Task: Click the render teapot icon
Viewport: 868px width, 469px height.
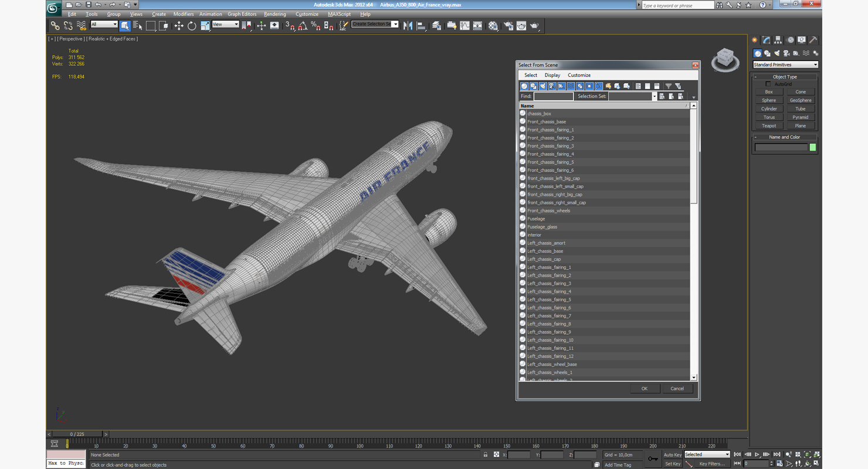Action: 535,25
